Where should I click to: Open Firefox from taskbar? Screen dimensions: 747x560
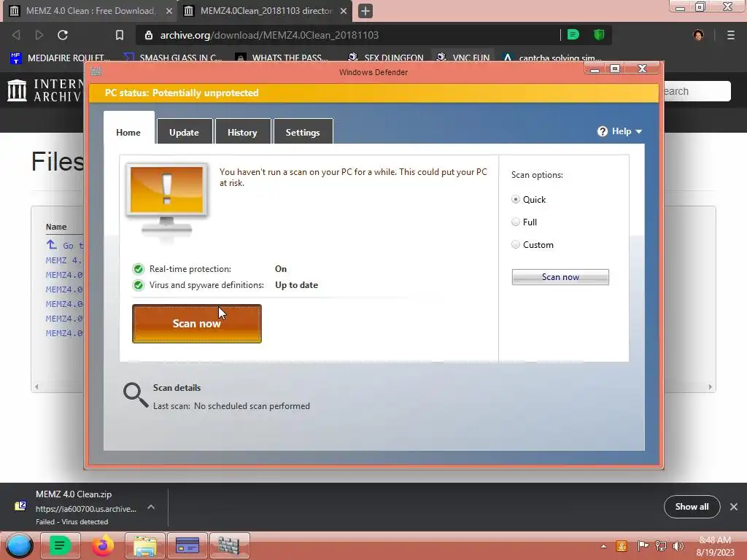[102, 545]
